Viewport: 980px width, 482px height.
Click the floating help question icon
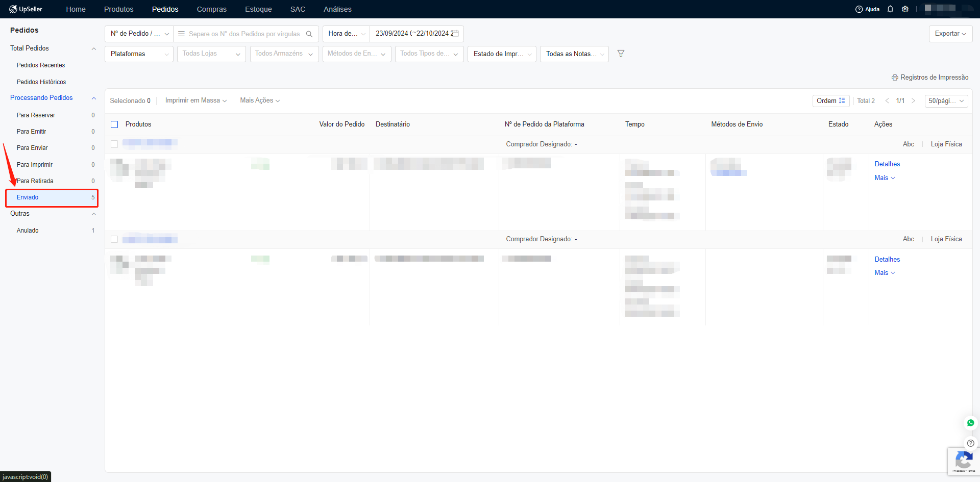point(970,443)
